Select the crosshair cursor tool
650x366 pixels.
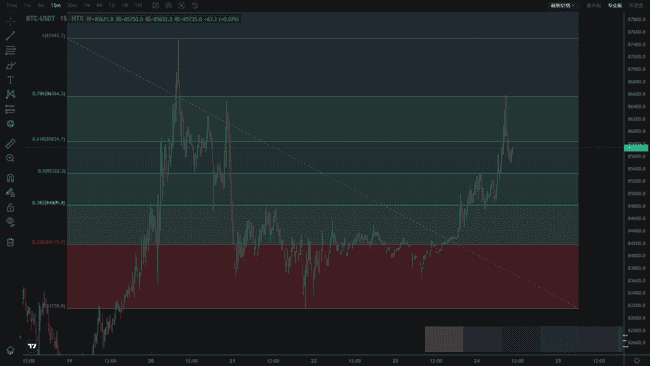pyautogui.click(x=10, y=21)
